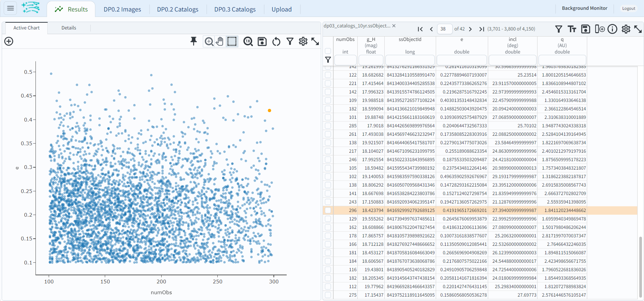The image size is (644, 301).
Task: Check row with numObs 221
Action: click(x=328, y=83)
